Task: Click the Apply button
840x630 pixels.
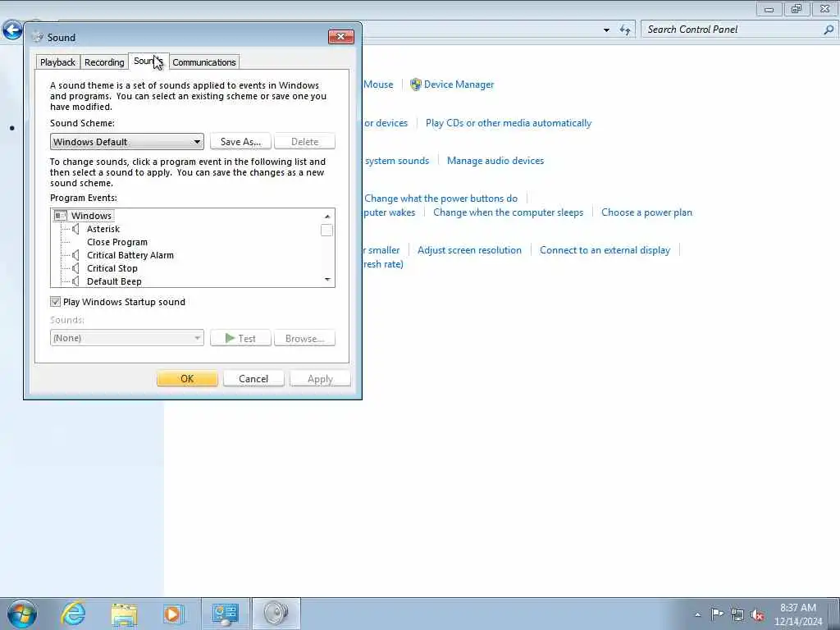Action: [321, 379]
